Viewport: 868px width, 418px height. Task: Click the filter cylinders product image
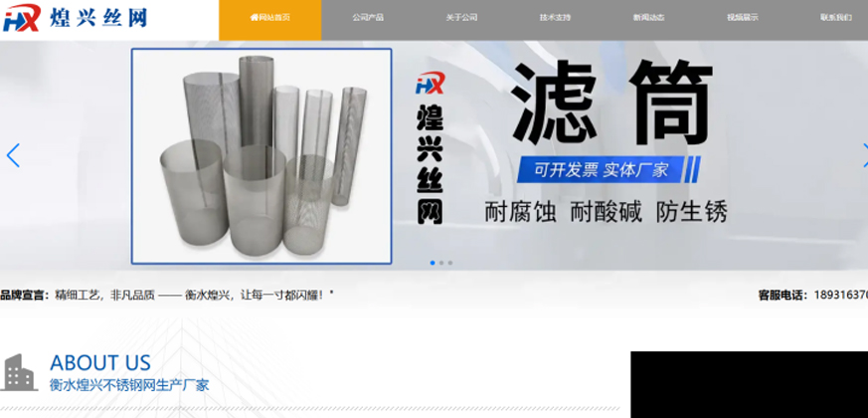coord(261,156)
